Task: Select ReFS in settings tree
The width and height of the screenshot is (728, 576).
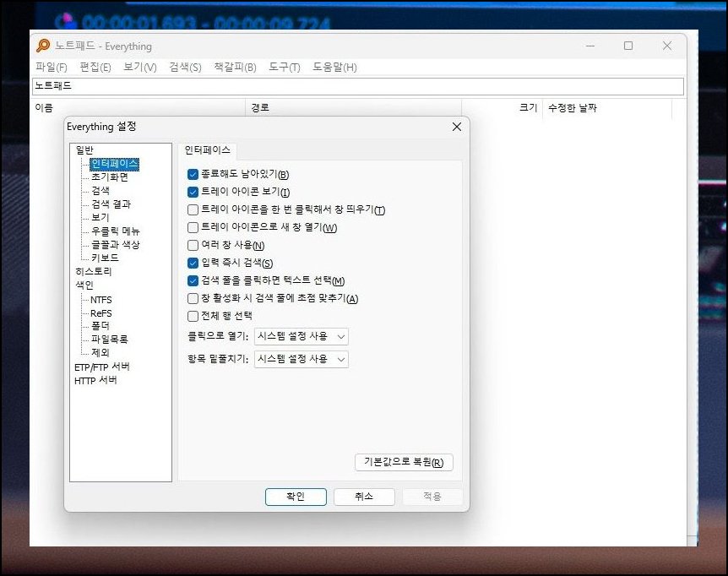Action: point(101,313)
